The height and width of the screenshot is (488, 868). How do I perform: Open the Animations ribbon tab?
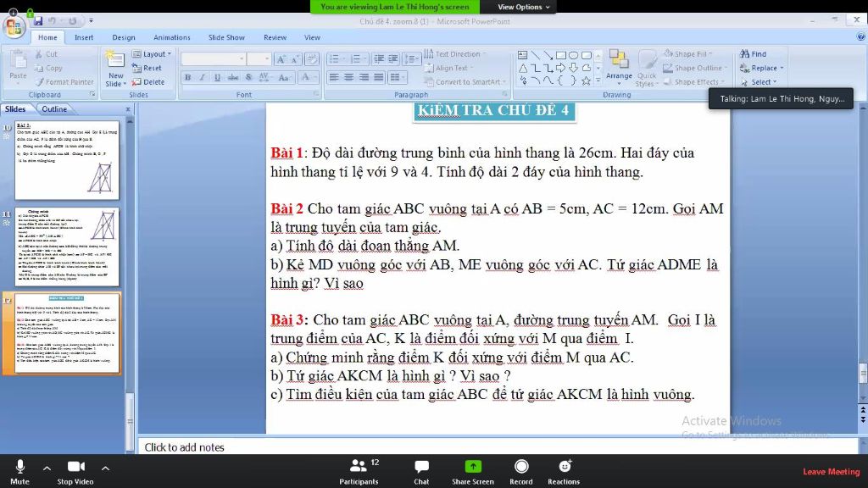pyautogui.click(x=171, y=37)
